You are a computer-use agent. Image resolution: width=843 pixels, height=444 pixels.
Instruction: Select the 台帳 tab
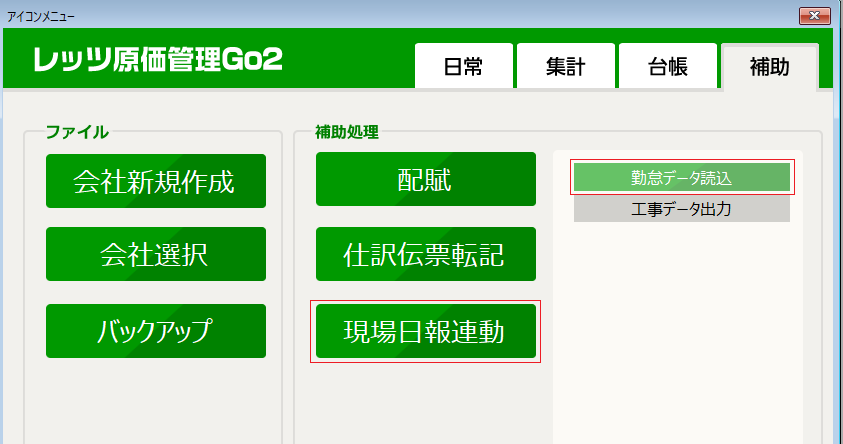[668, 66]
